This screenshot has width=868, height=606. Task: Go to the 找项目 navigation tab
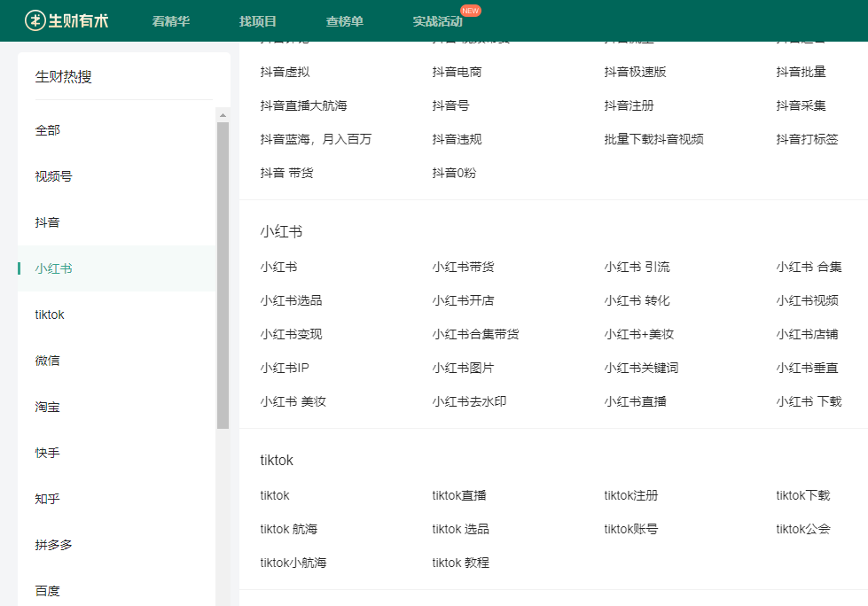tap(257, 21)
